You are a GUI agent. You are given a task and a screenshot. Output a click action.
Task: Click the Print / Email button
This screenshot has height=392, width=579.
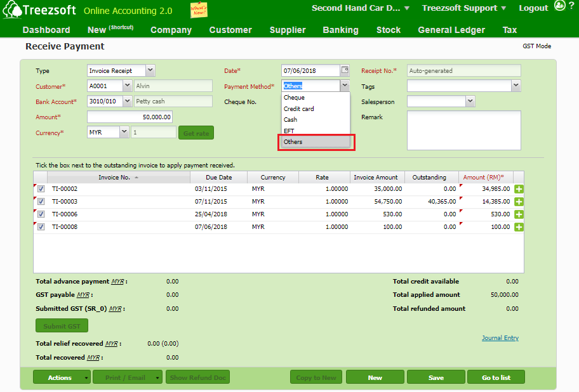pos(128,377)
